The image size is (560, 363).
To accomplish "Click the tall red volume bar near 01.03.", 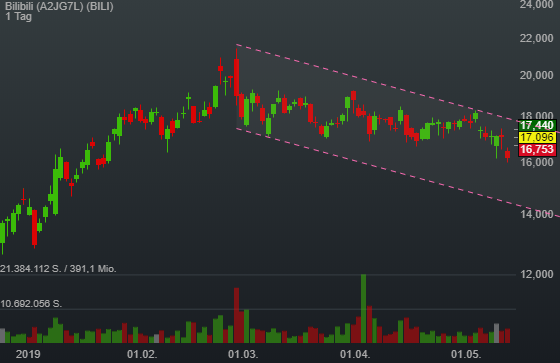I will [x=236, y=315].
